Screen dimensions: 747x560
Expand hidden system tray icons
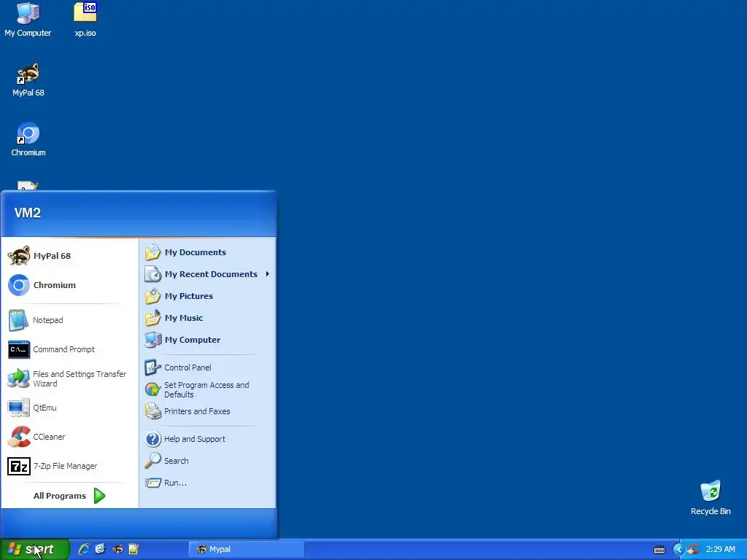678,550
